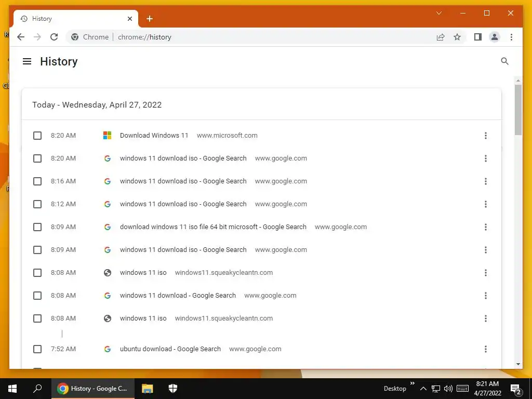This screenshot has height=399, width=532.
Task: Show hidden system tray icons
Action: (x=423, y=389)
